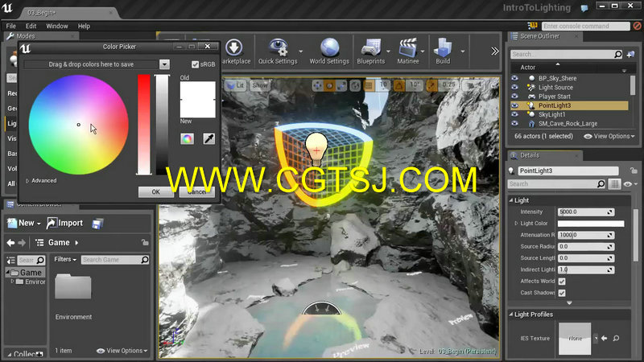This screenshot has width=644, height=362.
Task: Open Marketplace download icon
Action: 234,47
